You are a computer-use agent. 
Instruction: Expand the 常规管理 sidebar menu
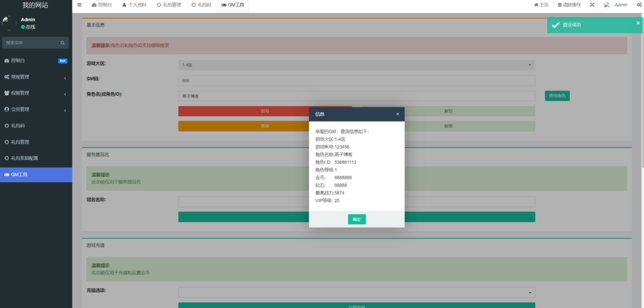(x=36, y=77)
